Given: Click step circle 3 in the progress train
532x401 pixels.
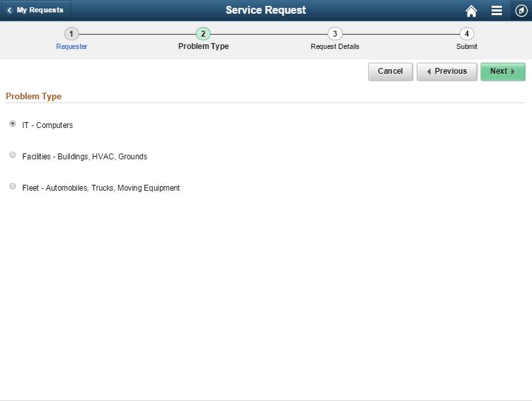Looking at the screenshot, I should [x=335, y=33].
